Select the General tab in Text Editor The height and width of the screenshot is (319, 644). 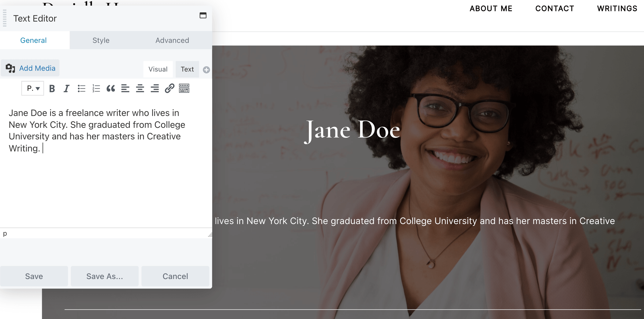[x=33, y=40]
